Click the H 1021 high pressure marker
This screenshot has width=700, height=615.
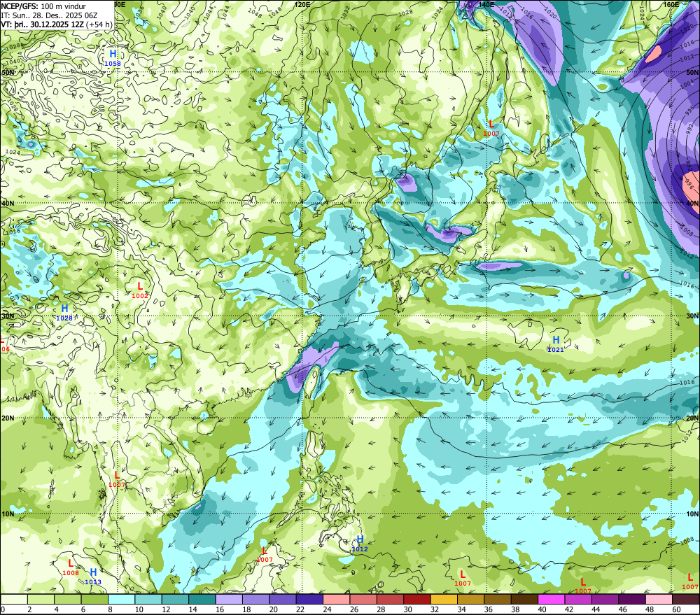[556, 344]
